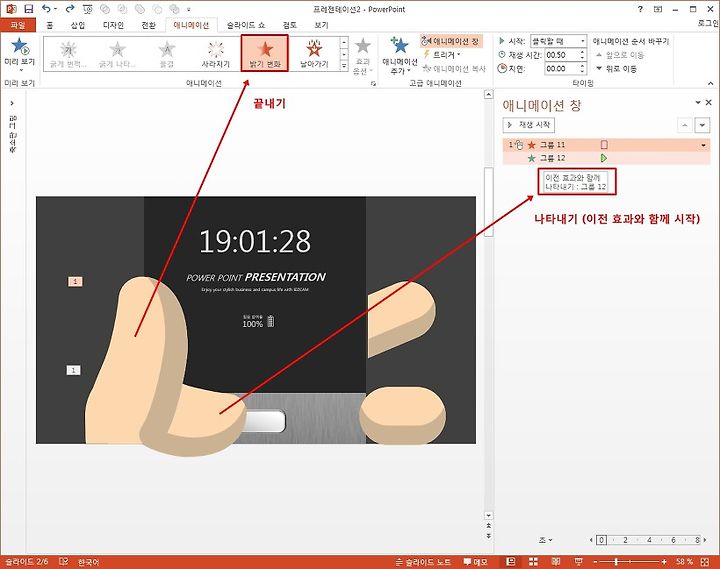
Task: Switch to the 홈 tab
Action: click(50, 25)
